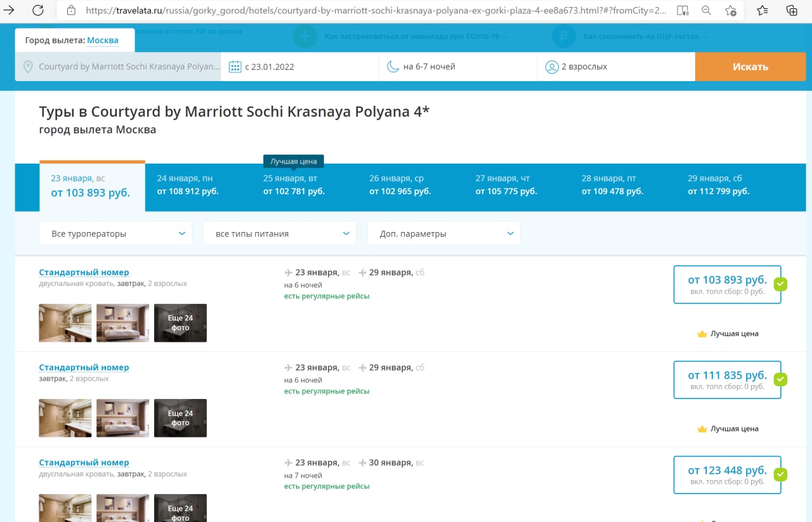Click the ruble icon about PCR tests
Viewport: 812px width, 522px height.
pyautogui.click(x=564, y=36)
